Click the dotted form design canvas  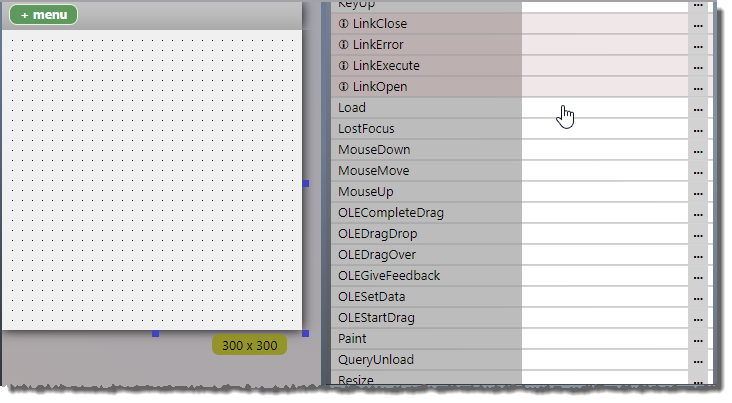[150, 180]
